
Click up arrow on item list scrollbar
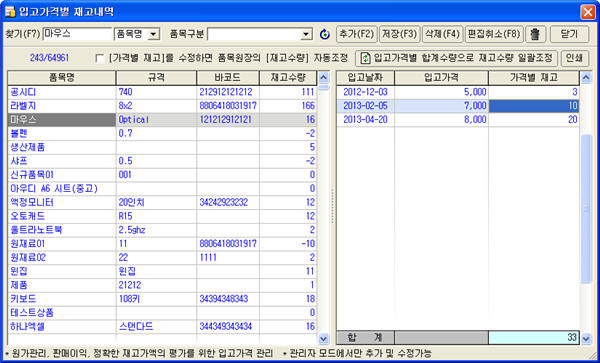(x=324, y=78)
